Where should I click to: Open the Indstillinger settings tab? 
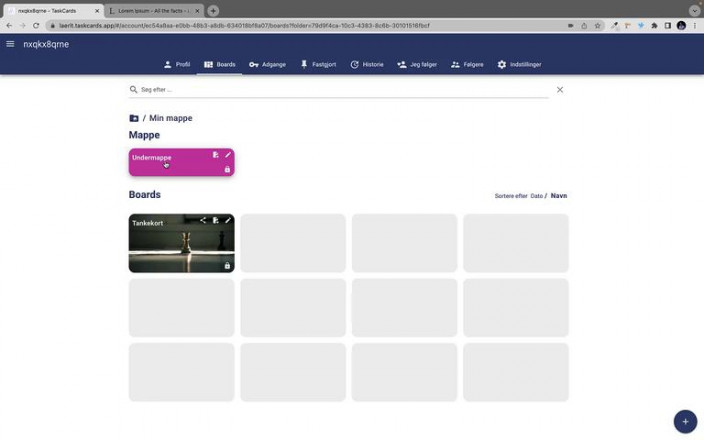[519, 64]
